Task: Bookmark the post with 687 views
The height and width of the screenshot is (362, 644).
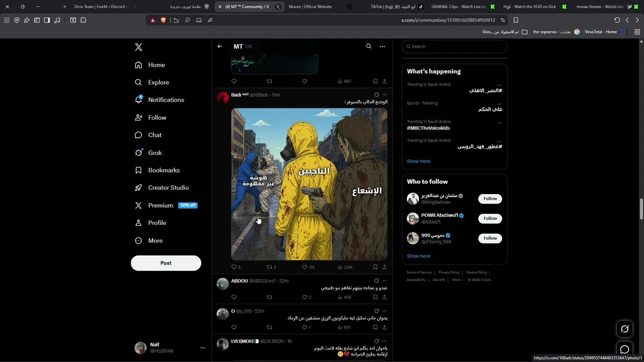Action: pos(375,81)
